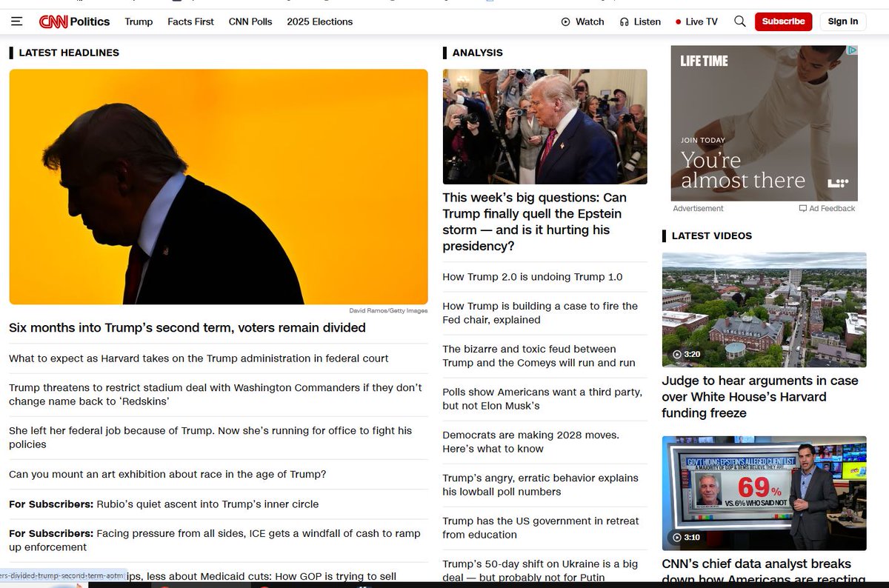Switch to the Trump tab
The width and height of the screenshot is (889, 588).
point(139,21)
